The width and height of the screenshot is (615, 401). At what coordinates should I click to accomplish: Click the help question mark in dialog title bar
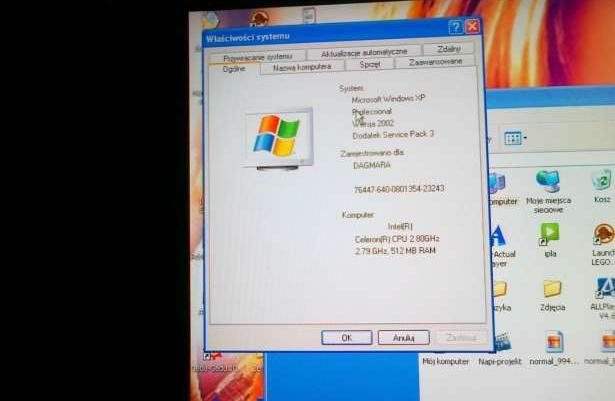point(455,27)
